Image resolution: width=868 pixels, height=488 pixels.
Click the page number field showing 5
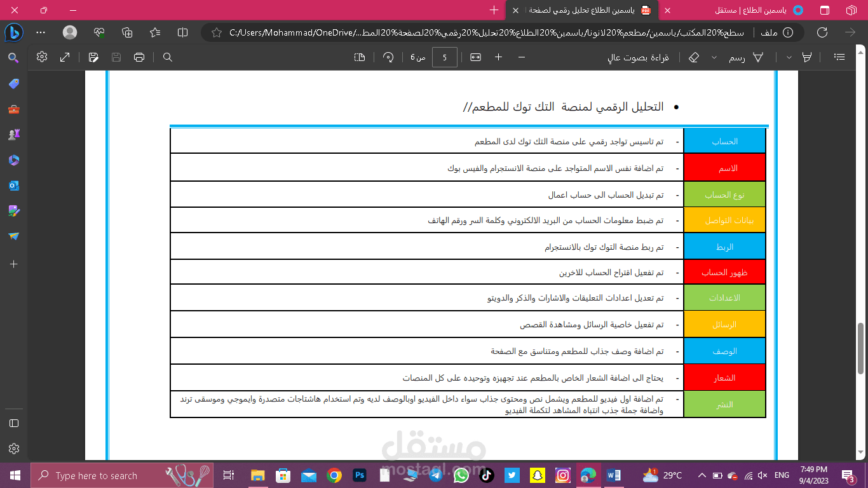point(444,57)
